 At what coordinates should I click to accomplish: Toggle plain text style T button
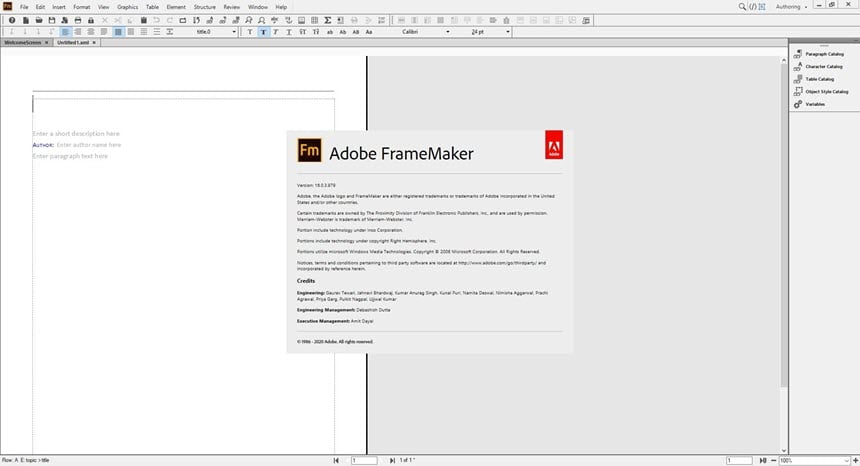point(250,32)
